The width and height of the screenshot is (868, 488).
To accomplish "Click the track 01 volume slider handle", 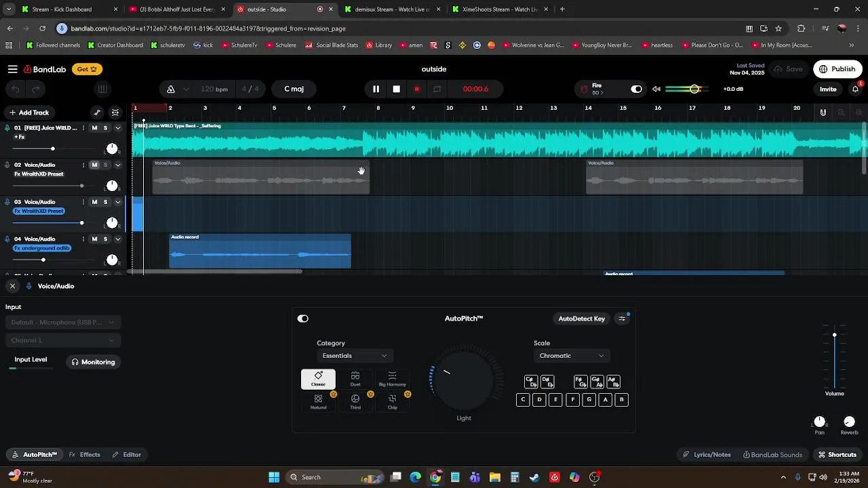I will click(52, 148).
